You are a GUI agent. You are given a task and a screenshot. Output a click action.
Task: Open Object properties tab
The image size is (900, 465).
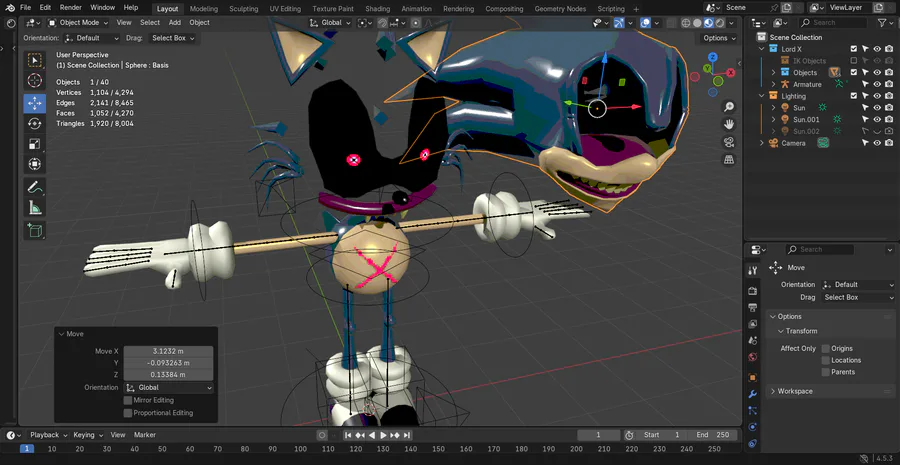pyautogui.click(x=753, y=378)
